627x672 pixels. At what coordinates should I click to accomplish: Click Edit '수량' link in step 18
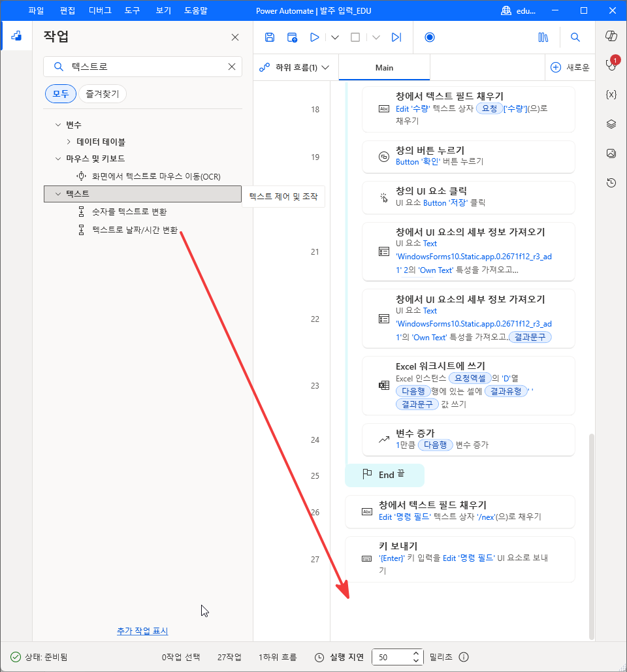click(413, 108)
